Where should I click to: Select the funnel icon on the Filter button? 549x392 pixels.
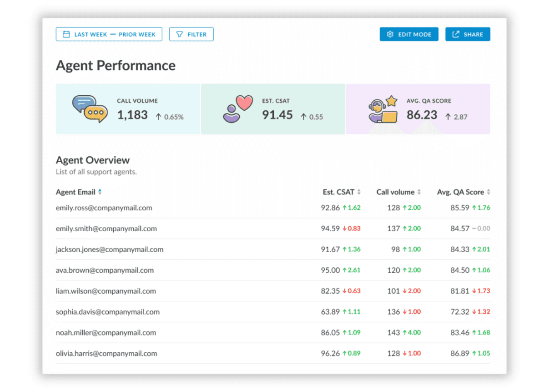pyautogui.click(x=179, y=34)
